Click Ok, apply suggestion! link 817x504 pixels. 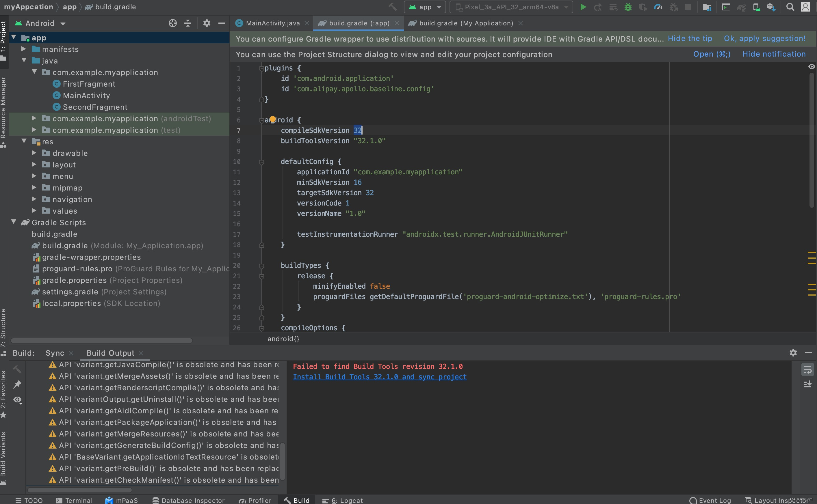[x=764, y=38]
